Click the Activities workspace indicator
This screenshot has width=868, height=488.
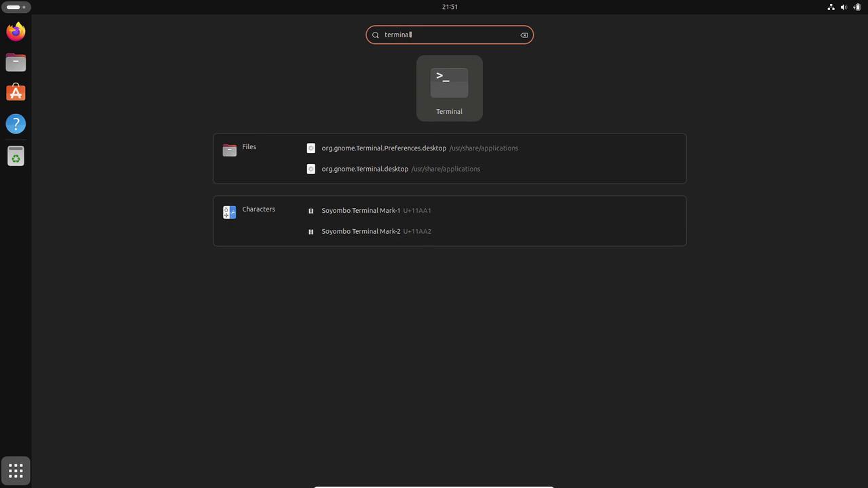16,7
